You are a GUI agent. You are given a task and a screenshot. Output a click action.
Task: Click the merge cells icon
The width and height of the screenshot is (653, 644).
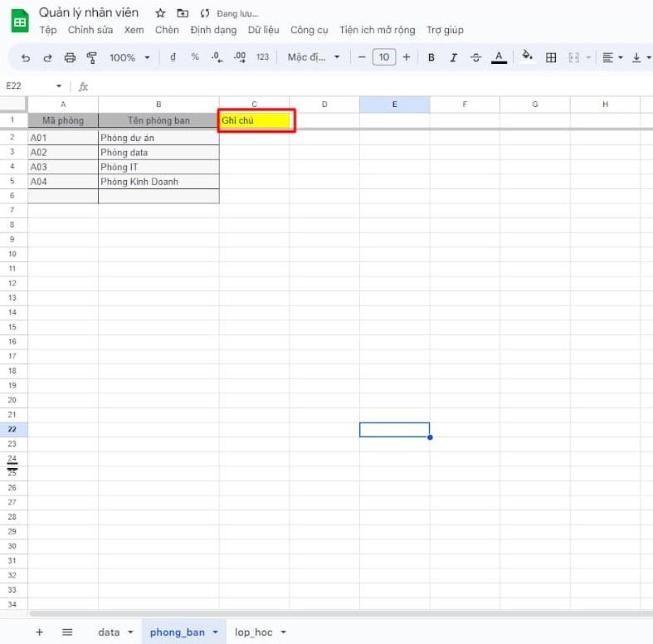point(574,57)
